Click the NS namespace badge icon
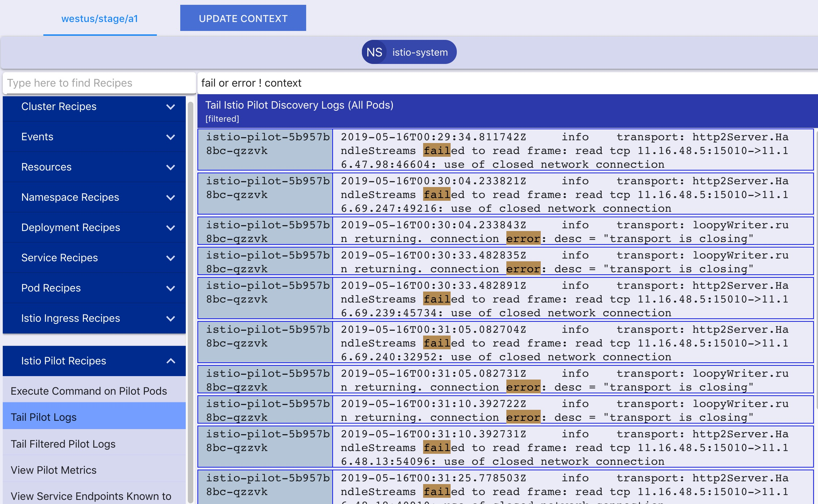Screen dimensions: 818x504 coord(374,52)
